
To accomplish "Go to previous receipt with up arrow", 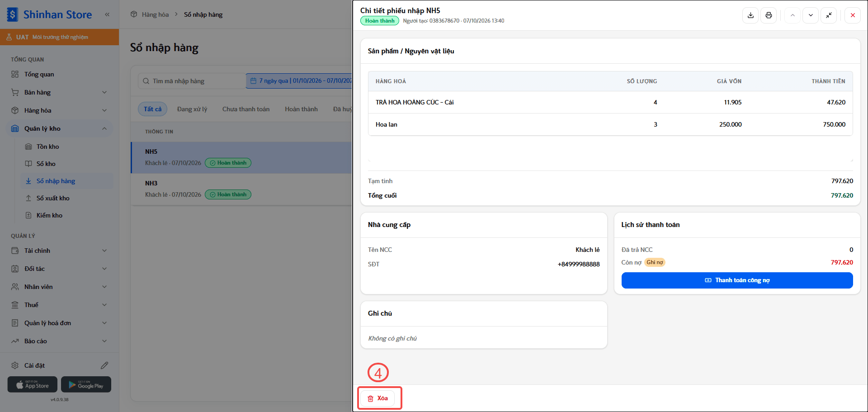I will click(793, 15).
